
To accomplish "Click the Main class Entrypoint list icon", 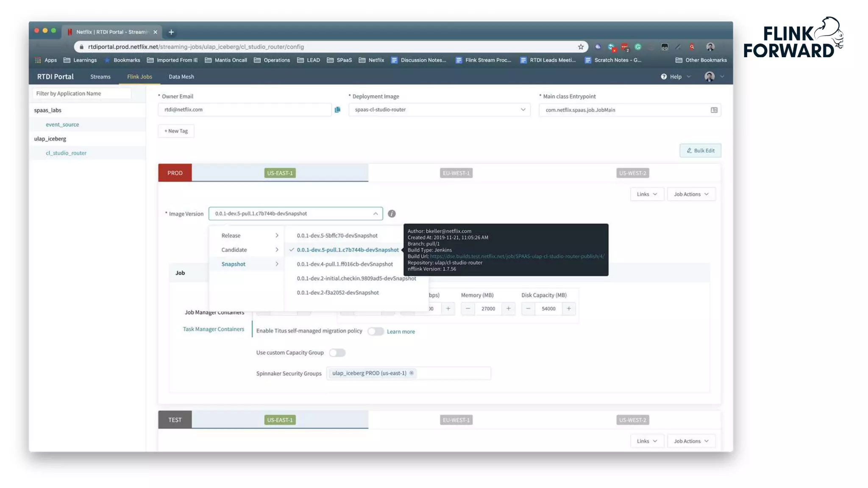I will point(714,110).
